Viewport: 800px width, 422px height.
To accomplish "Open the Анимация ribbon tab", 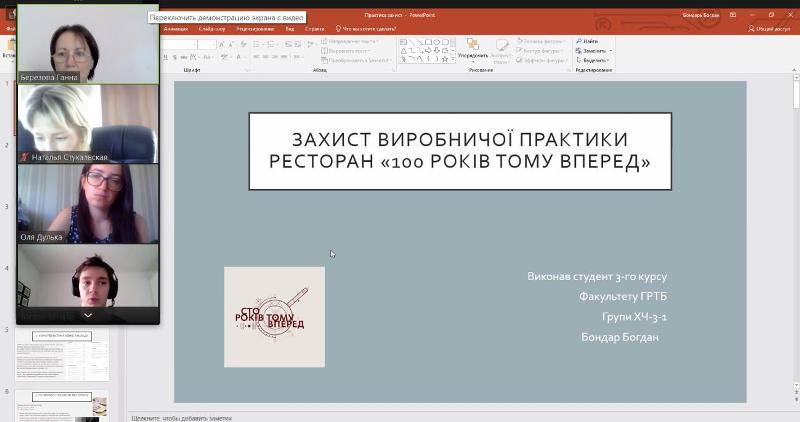I will (175, 29).
